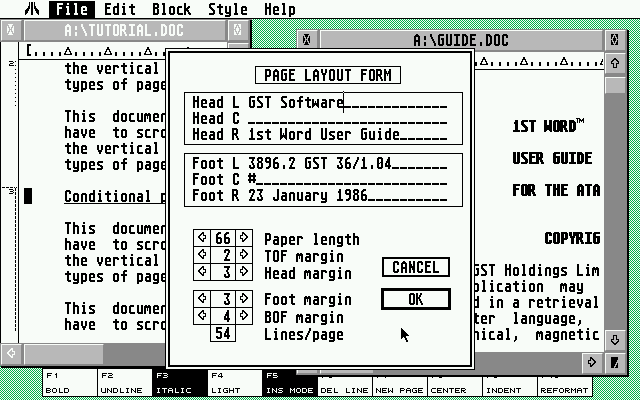Click the CANCEL button
Screen dimensions: 640x400
click(416, 267)
